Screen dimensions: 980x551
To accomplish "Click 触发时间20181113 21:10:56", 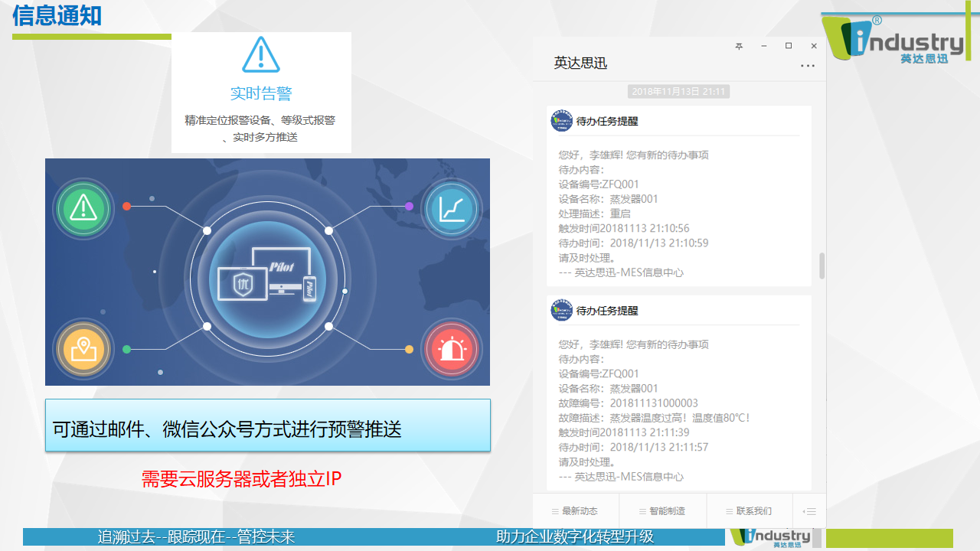I will pyautogui.click(x=624, y=228).
